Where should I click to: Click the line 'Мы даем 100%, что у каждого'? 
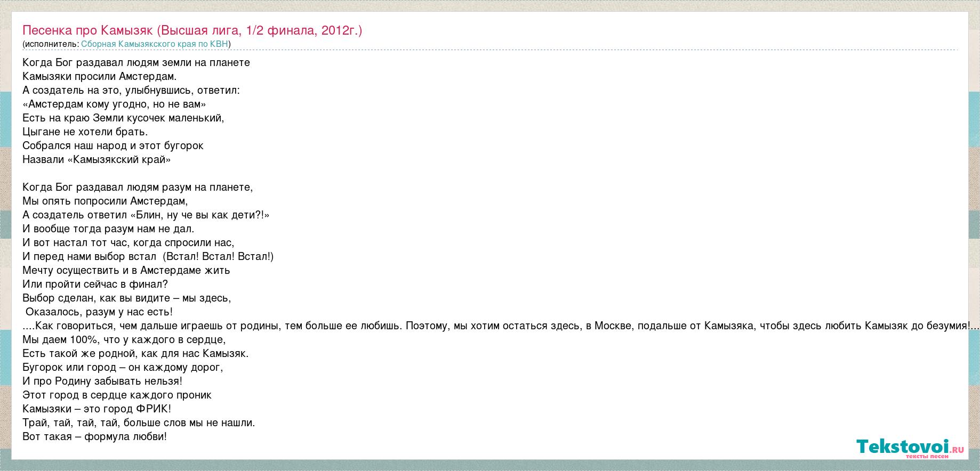point(124,340)
